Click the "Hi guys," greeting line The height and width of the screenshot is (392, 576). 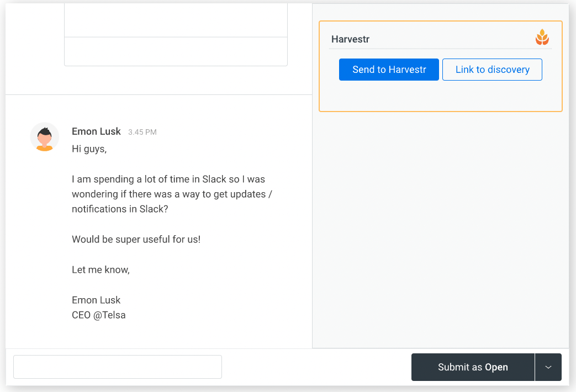tap(89, 149)
